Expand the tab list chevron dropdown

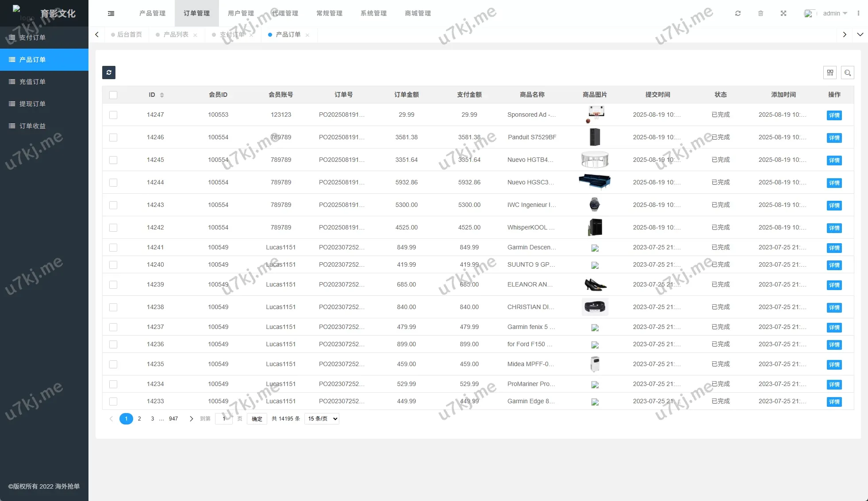pyautogui.click(x=860, y=34)
